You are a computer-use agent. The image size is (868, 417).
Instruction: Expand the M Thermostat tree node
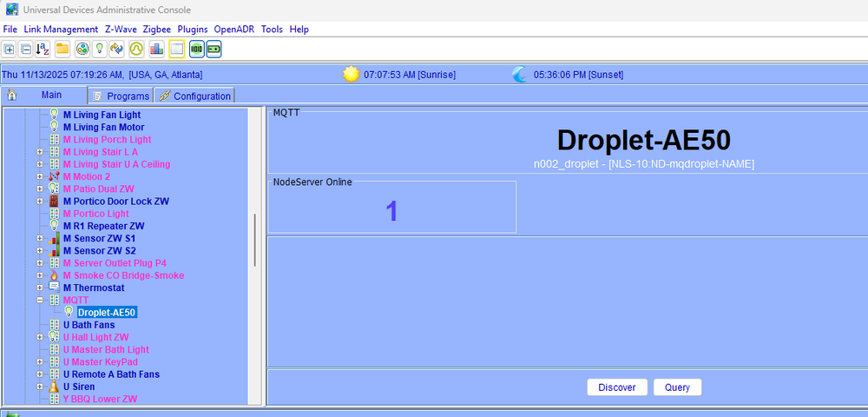[x=40, y=288]
